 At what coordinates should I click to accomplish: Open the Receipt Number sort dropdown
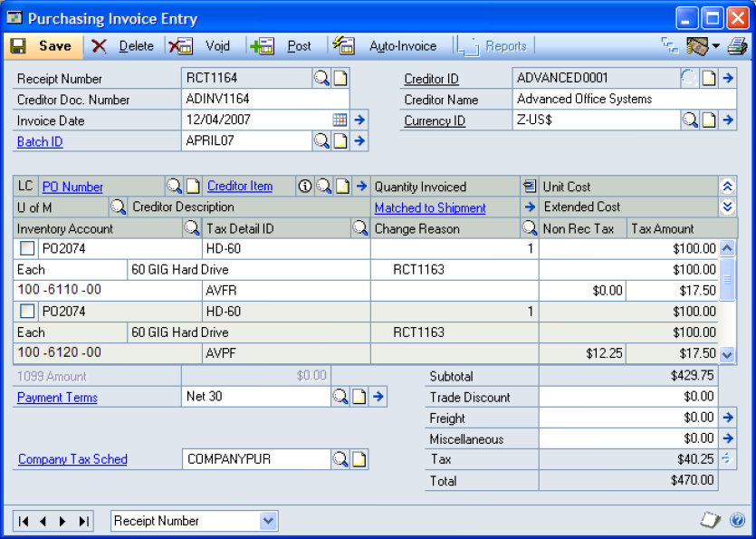(268, 521)
